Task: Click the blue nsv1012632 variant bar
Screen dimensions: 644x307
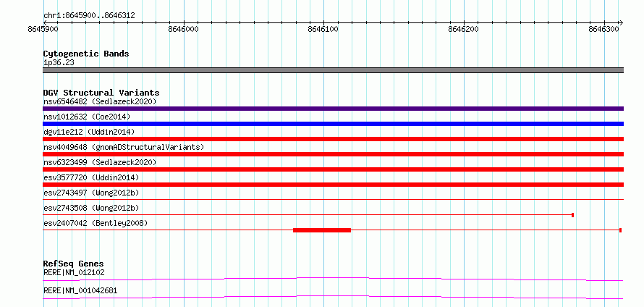Action: pyautogui.click(x=333, y=124)
